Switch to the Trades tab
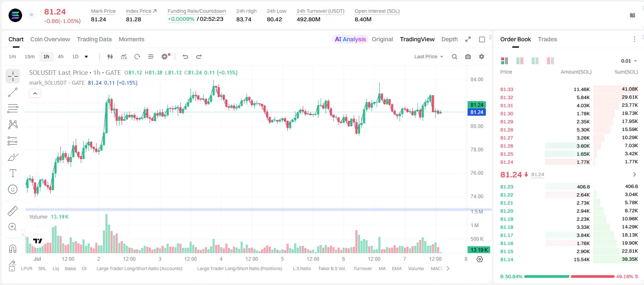The width and height of the screenshot is (644, 285). (x=547, y=39)
